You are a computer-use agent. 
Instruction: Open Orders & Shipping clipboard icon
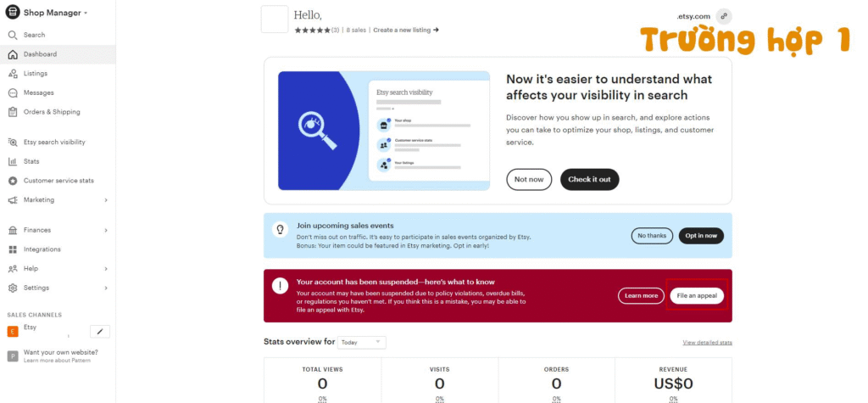click(13, 112)
